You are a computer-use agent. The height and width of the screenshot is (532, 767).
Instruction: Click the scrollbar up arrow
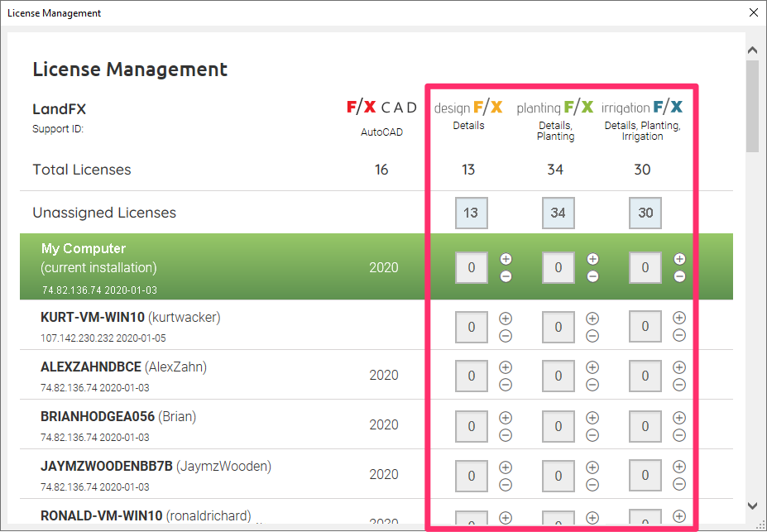pos(752,50)
